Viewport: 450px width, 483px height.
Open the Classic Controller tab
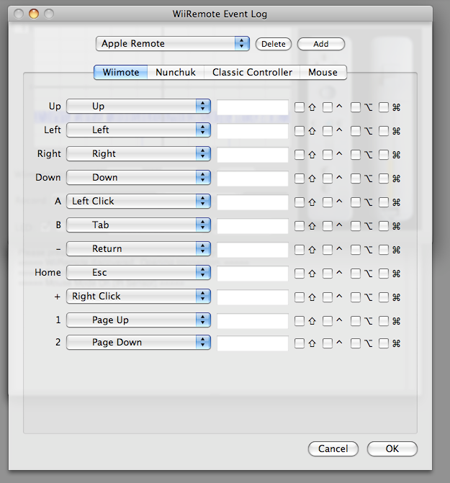(252, 72)
